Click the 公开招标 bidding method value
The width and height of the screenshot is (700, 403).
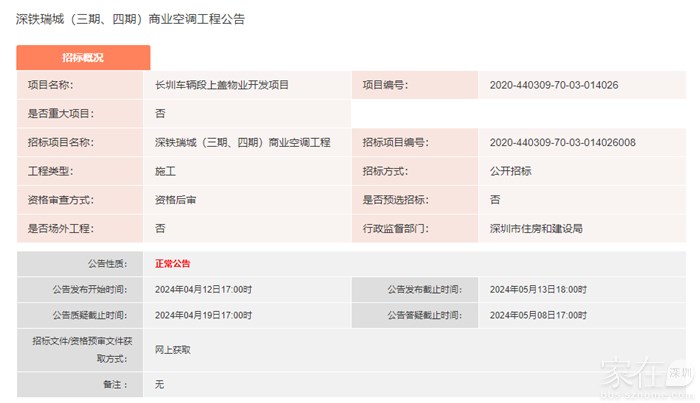(510, 172)
